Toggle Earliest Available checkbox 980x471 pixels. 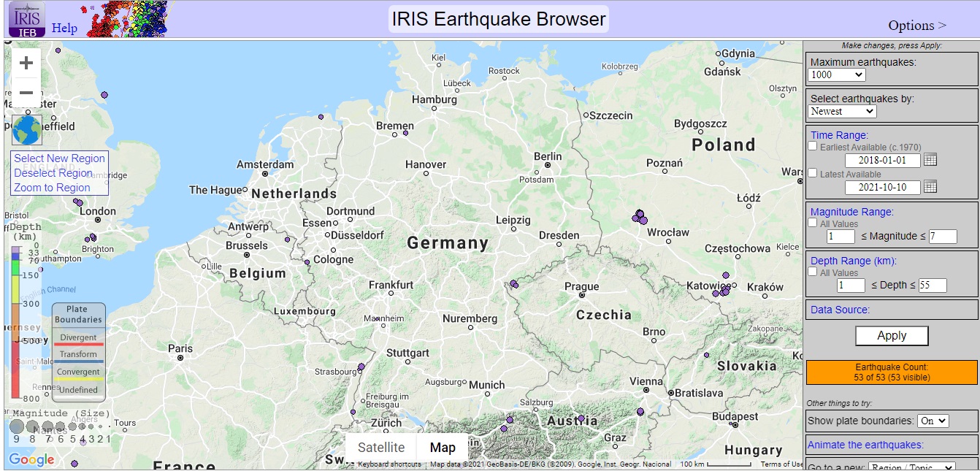pyautogui.click(x=813, y=146)
